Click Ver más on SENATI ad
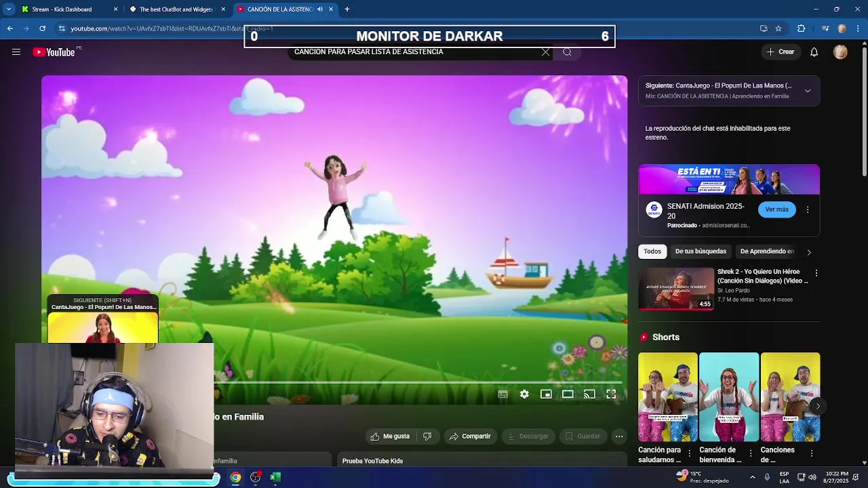The height and width of the screenshot is (488, 868). click(776, 209)
